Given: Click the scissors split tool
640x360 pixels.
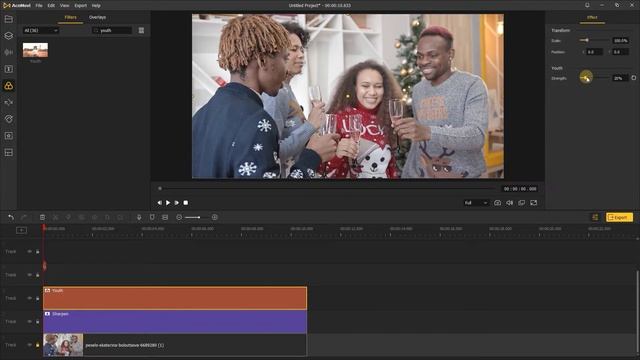Looking at the screenshot, I should pos(56,217).
